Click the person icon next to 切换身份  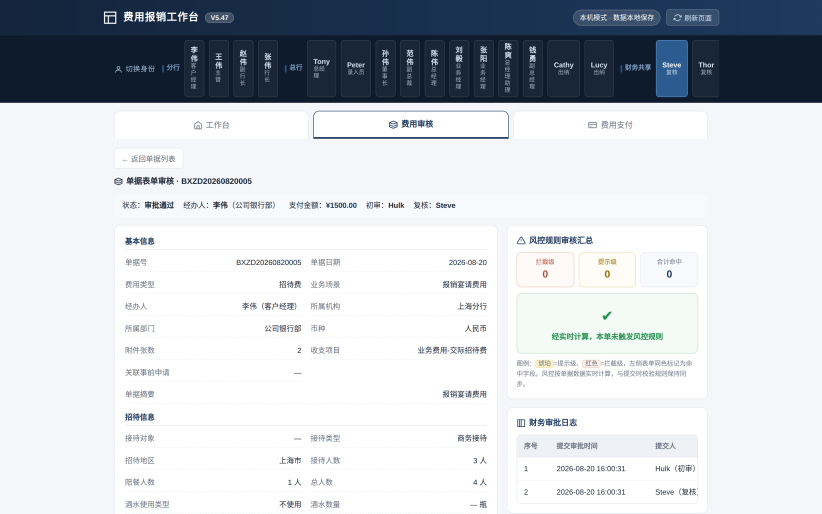118,69
